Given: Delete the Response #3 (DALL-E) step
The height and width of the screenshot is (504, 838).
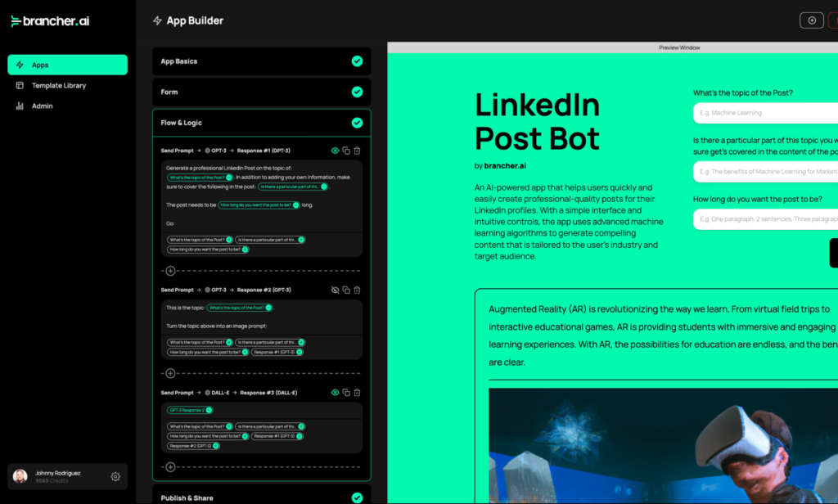Looking at the screenshot, I should [x=357, y=392].
